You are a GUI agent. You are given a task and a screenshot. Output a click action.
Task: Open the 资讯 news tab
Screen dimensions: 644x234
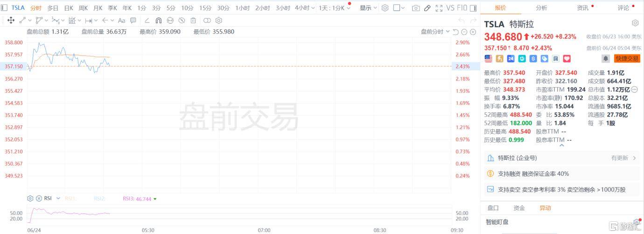click(582, 8)
